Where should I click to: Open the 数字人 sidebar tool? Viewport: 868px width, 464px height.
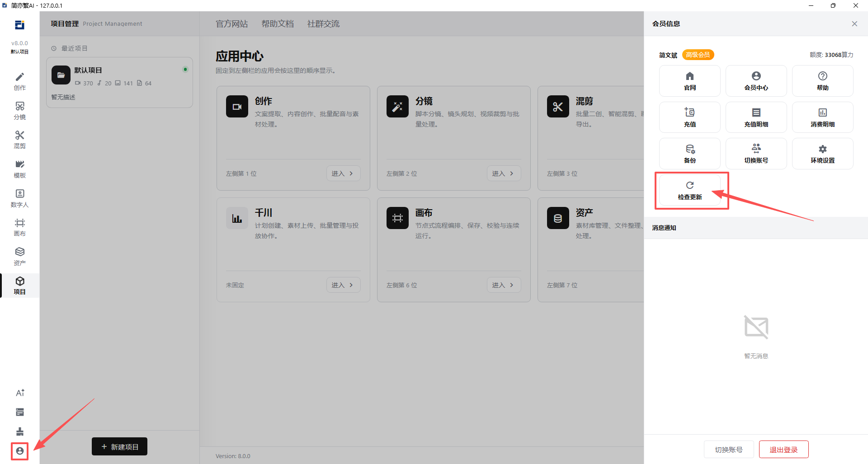point(19,198)
